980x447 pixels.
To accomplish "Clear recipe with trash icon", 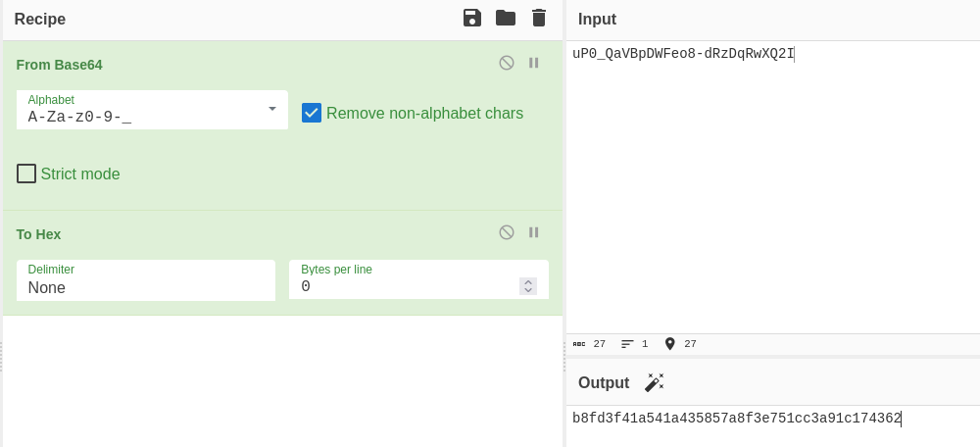I will 539,18.
